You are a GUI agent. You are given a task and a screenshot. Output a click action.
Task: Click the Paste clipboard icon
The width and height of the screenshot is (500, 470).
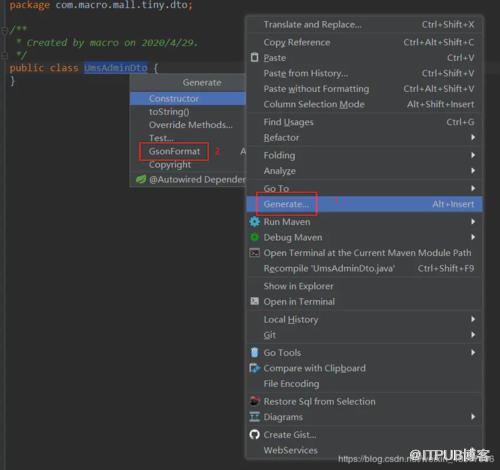pyautogui.click(x=254, y=57)
